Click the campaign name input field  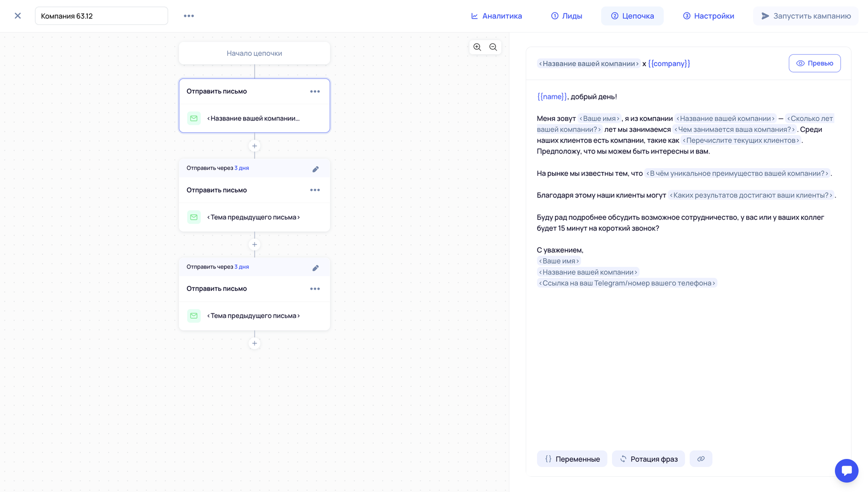tap(101, 16)
